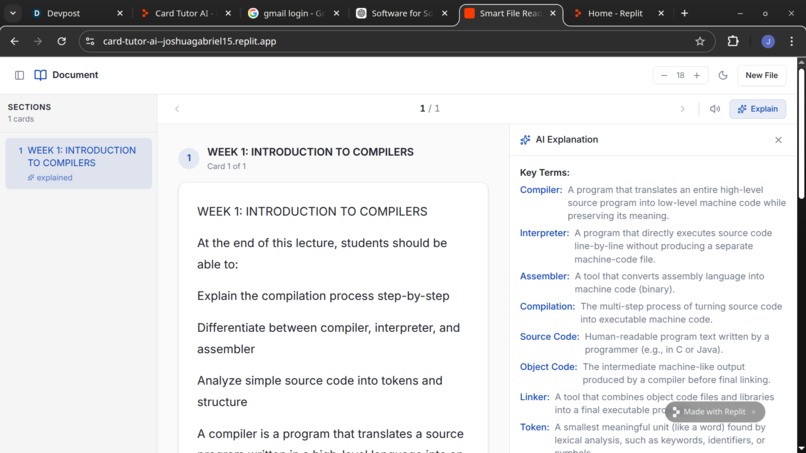This screenshot has width=806, height=453.
Task: View site information icon
Action: [x=90, y=41]
